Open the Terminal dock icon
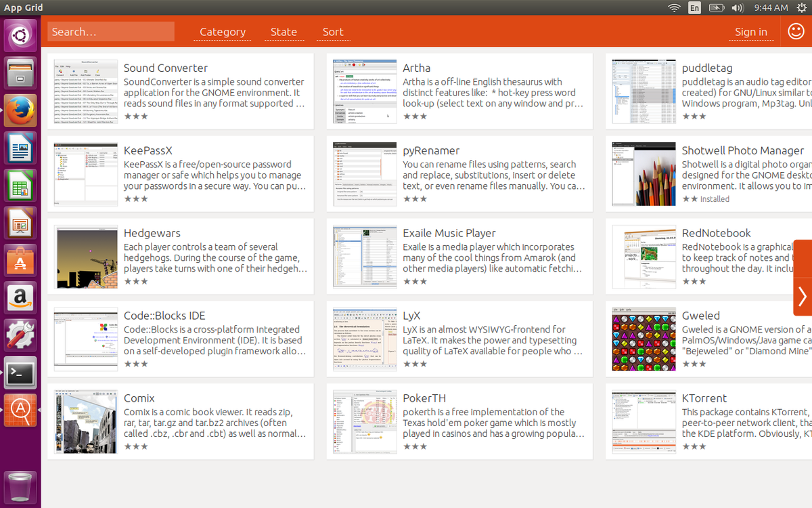This screenshot has height=508, width=812. tap(20, 373)
